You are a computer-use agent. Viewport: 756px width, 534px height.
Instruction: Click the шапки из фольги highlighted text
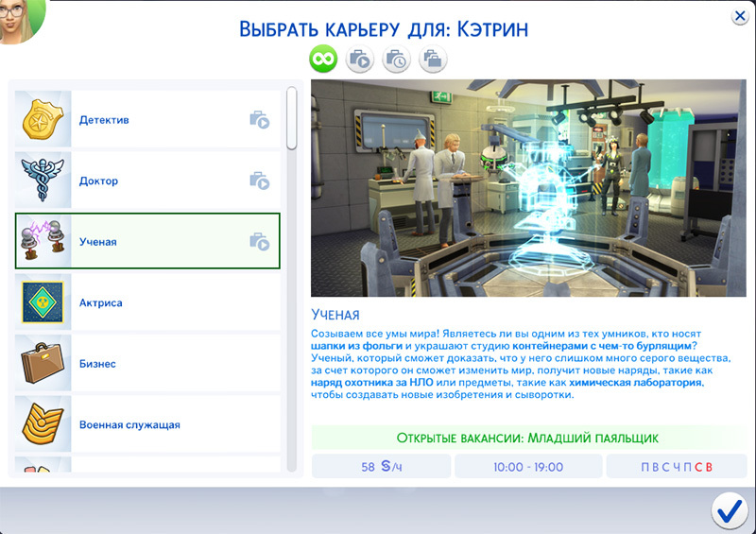[356, 346]
